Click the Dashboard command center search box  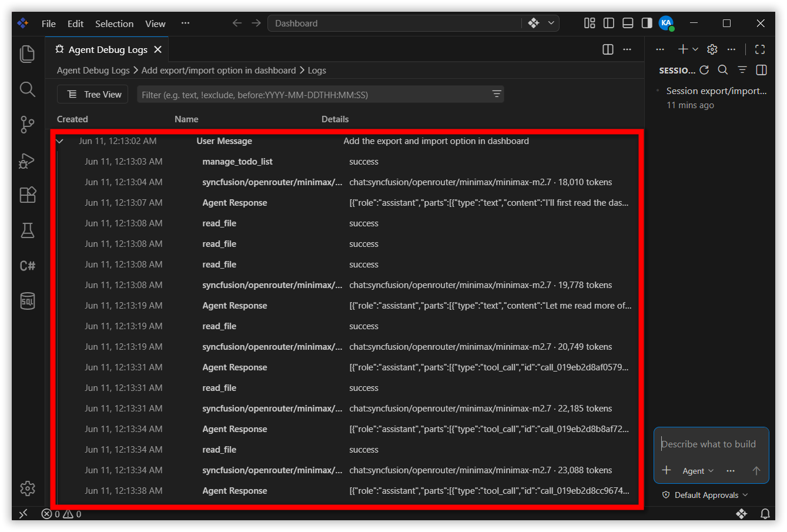[394, 23]
